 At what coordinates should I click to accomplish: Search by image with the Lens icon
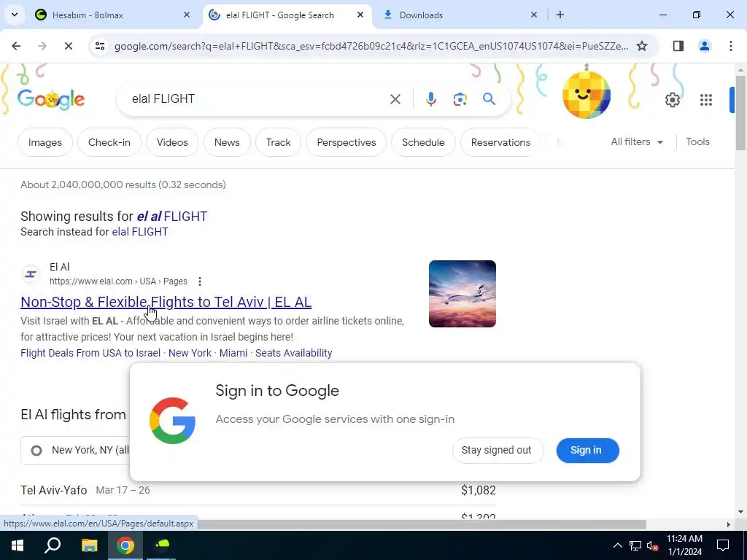(x=460, y=99)
